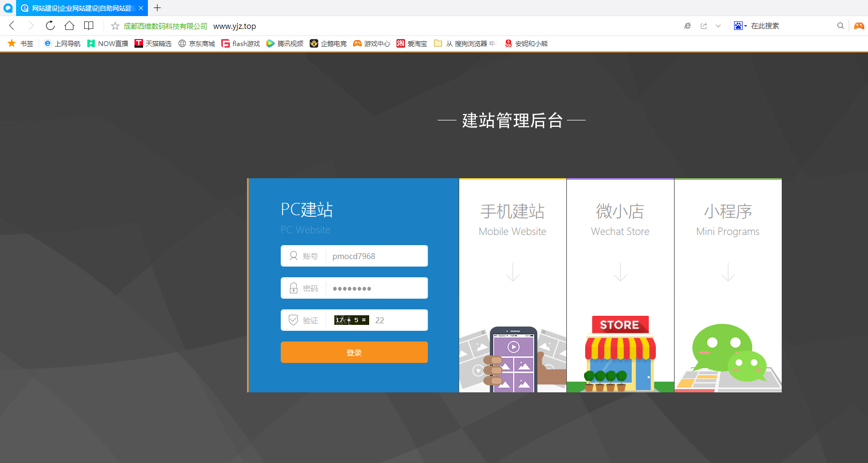Click the down arrow under Mobile Website
This screenshot has height=463, width=868.
pyautogui.click(x=513, y=272)
